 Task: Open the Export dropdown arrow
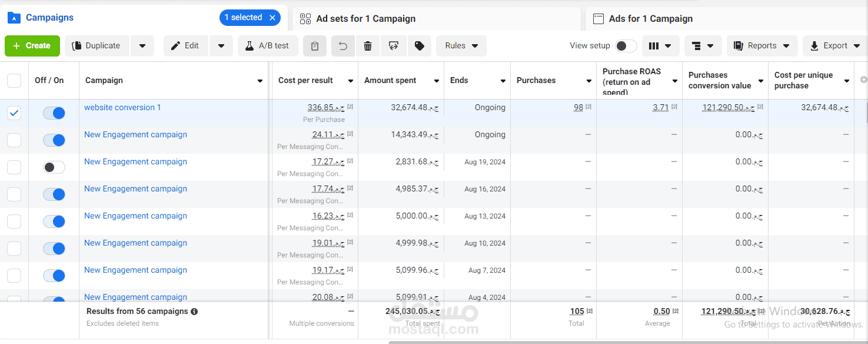pos(856,46)
